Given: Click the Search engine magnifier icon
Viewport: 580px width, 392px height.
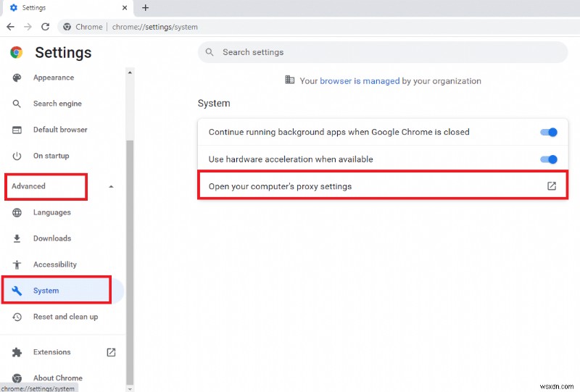Looking at the screenshot, I should pos(17,104).
